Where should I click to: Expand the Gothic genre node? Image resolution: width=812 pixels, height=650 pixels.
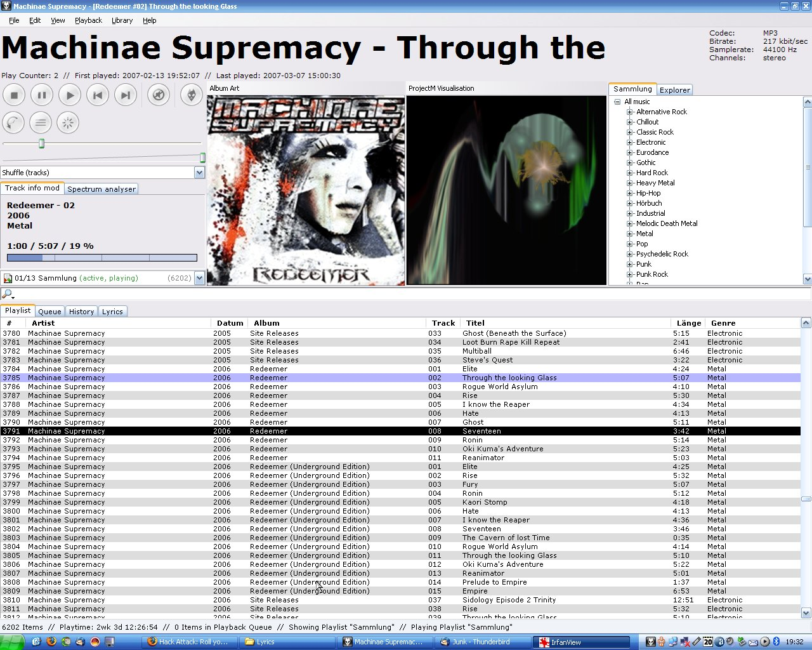630,162
